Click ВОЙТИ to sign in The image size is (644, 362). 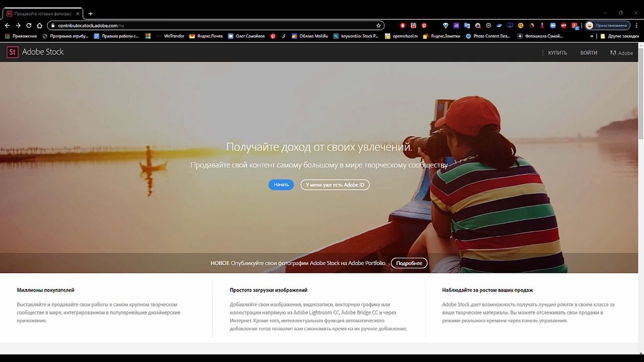(x=589, y=53)
